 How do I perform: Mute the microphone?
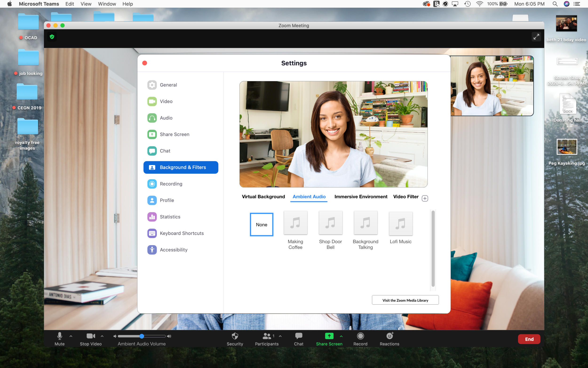[60, 339]
